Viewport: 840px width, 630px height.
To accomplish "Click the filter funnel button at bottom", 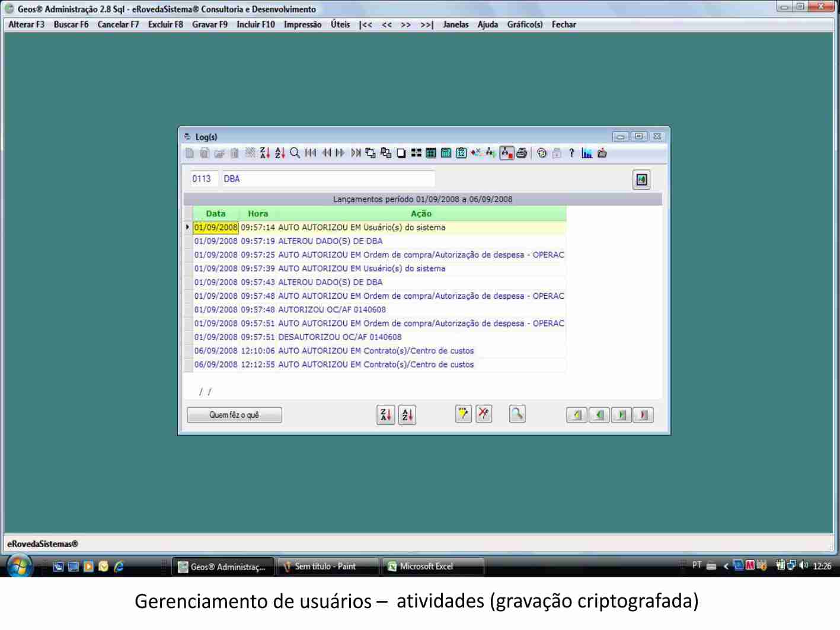I will (463, 414).
